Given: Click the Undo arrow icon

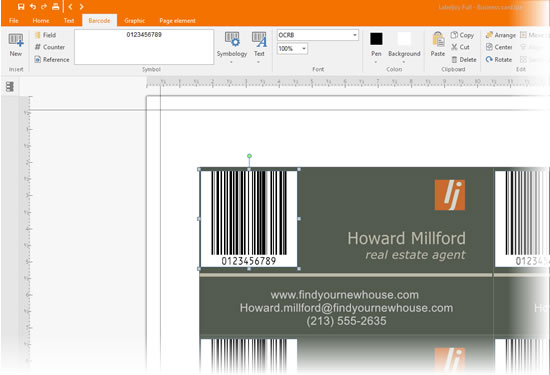Looking at the screenshot, I should tap(33, 7).
